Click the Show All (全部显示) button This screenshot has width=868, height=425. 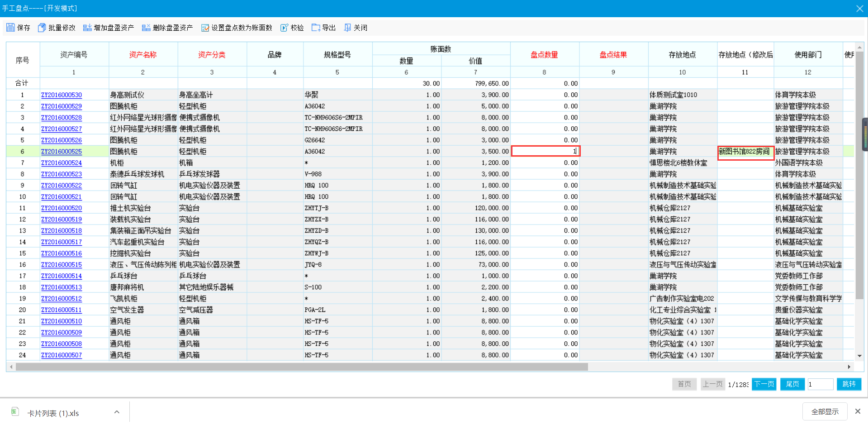coord(825,411)
